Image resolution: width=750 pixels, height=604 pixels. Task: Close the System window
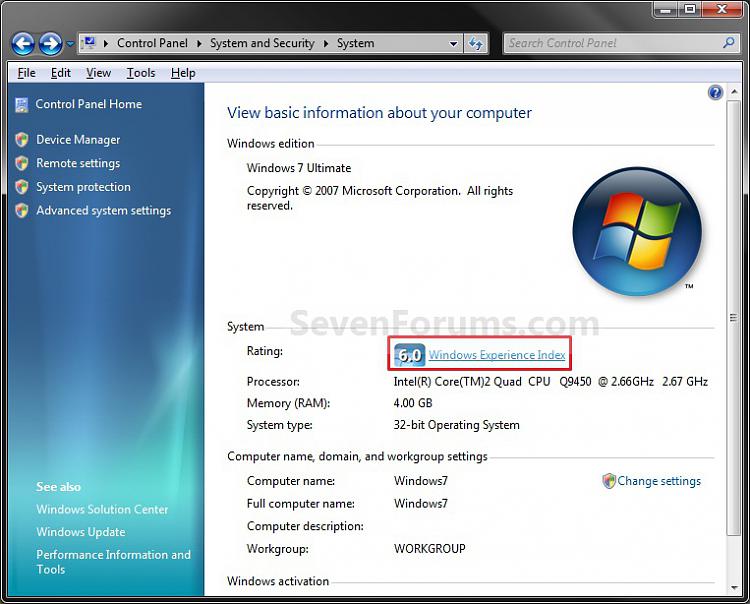[x=722, y=10]
